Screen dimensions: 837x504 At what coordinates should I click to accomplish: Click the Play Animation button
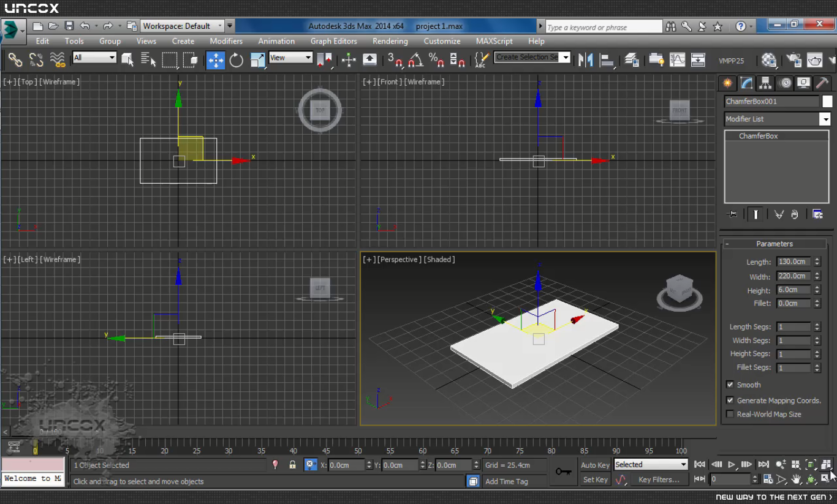(732, 465)
